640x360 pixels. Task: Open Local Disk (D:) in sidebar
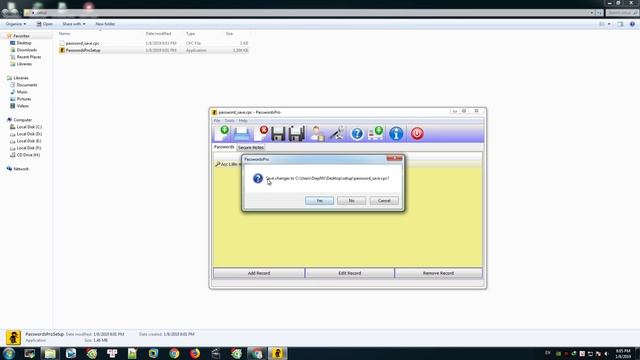coord(29,134)
